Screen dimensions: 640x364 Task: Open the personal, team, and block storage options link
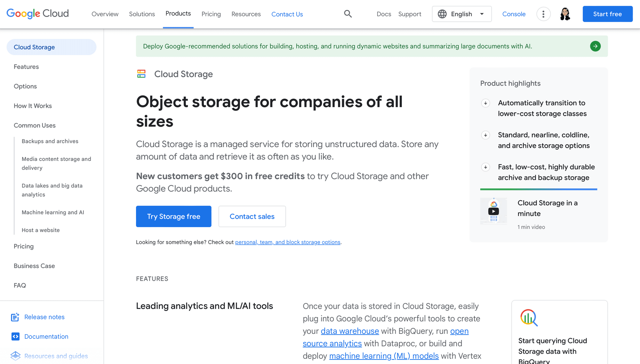coord(288,242)
